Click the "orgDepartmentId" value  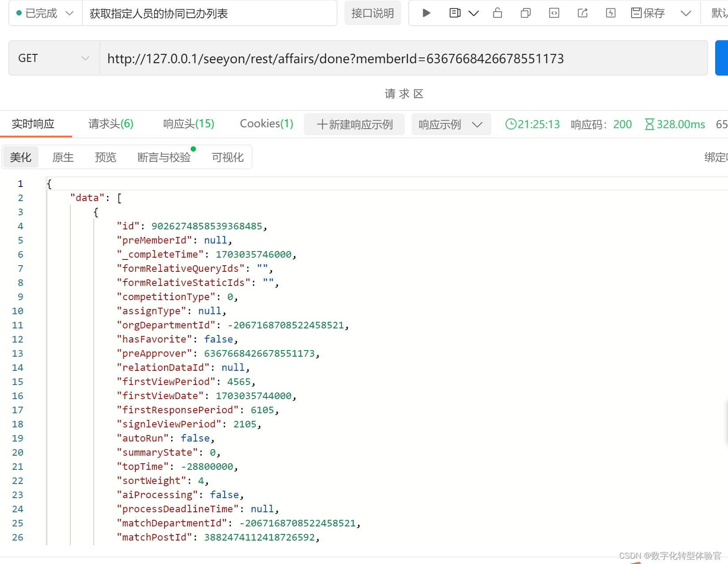286,325
